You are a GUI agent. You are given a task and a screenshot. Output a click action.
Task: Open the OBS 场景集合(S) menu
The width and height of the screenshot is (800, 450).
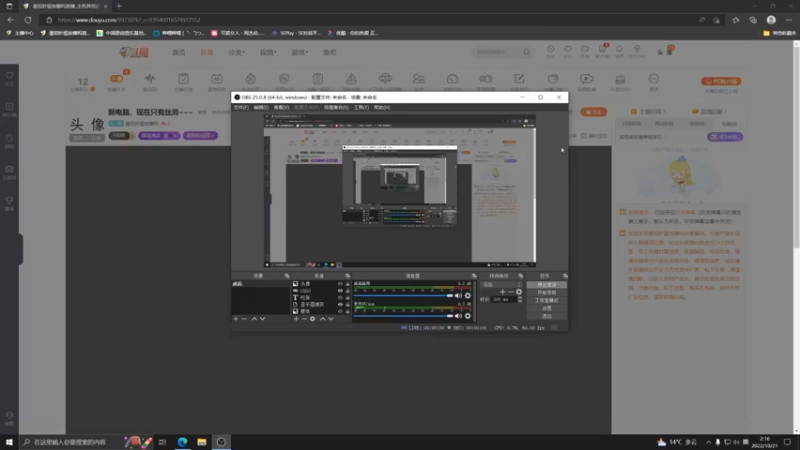tap(336, 108)
